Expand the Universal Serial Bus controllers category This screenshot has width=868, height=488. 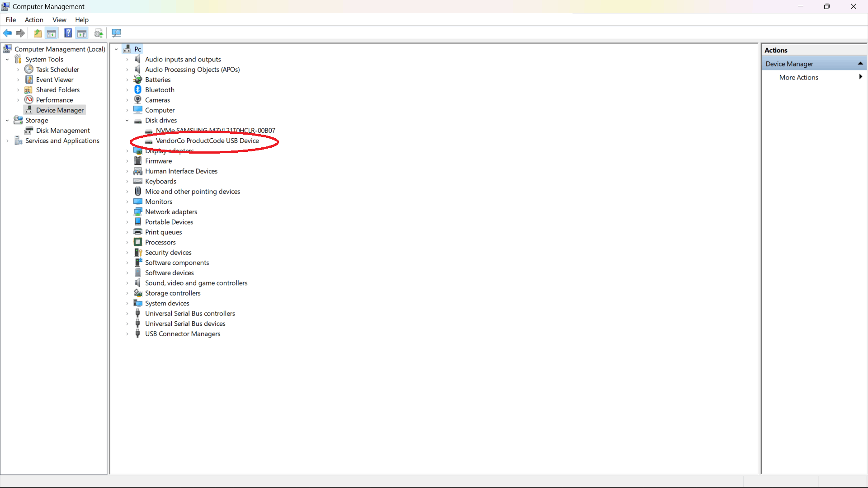tap(127, 313)
